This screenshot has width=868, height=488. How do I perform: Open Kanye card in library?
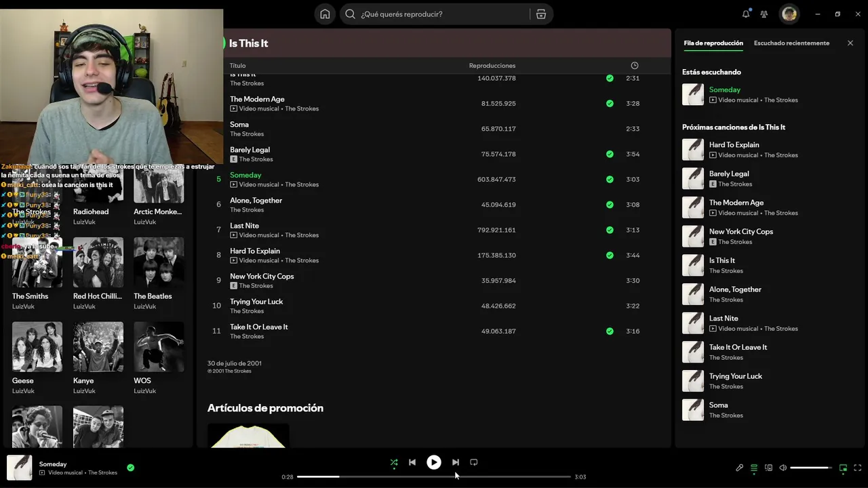point(98,358)
